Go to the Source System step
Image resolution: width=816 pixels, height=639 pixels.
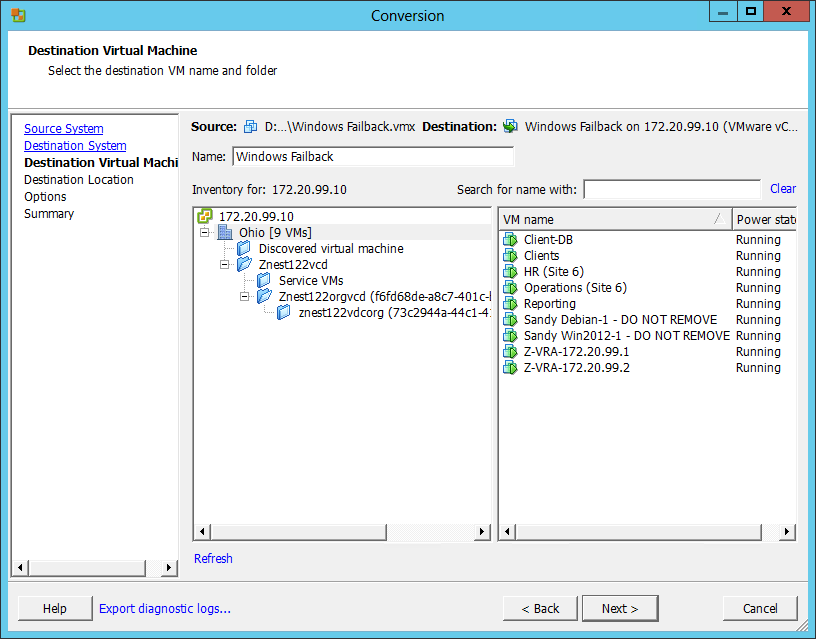(x=63, y=129)
